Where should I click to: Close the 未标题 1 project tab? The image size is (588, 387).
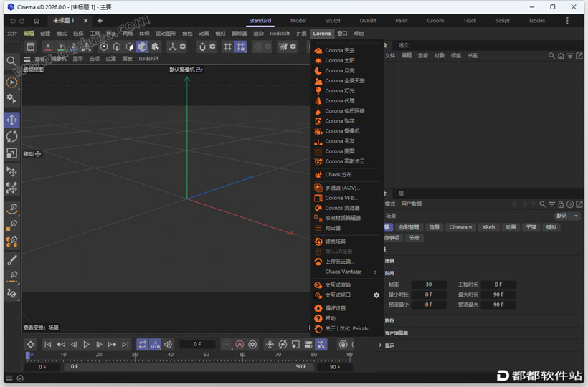pyautogui.click(x=85, y=21)
